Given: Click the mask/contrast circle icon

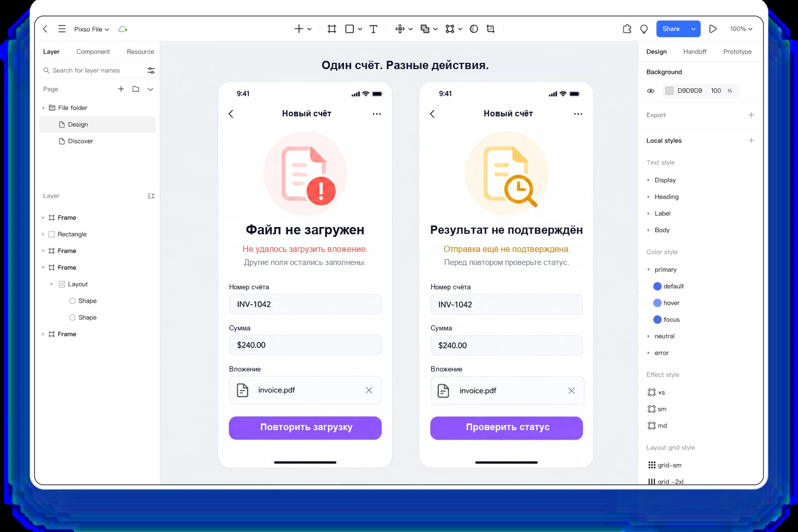Looking at the screenshot, I should click(x=474, y=29).
